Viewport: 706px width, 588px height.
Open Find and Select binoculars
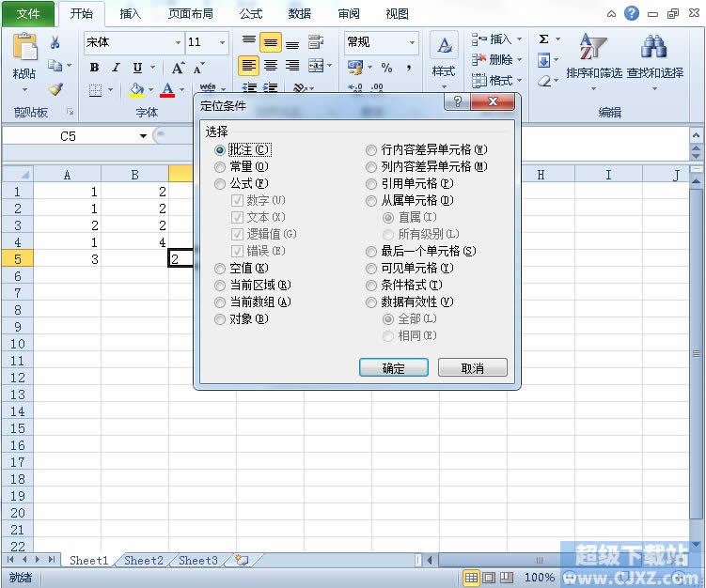[x=654, y=60]
